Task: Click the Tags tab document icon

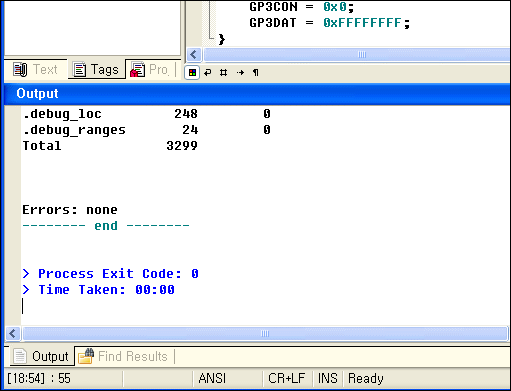Action: (79, 69)
